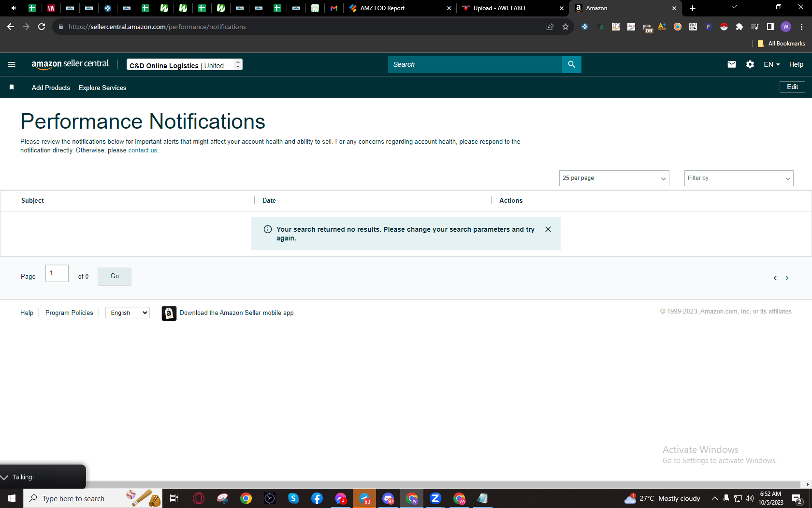Open the footer Help link
This screenshot has width=812, height=508.
[27, 313]
